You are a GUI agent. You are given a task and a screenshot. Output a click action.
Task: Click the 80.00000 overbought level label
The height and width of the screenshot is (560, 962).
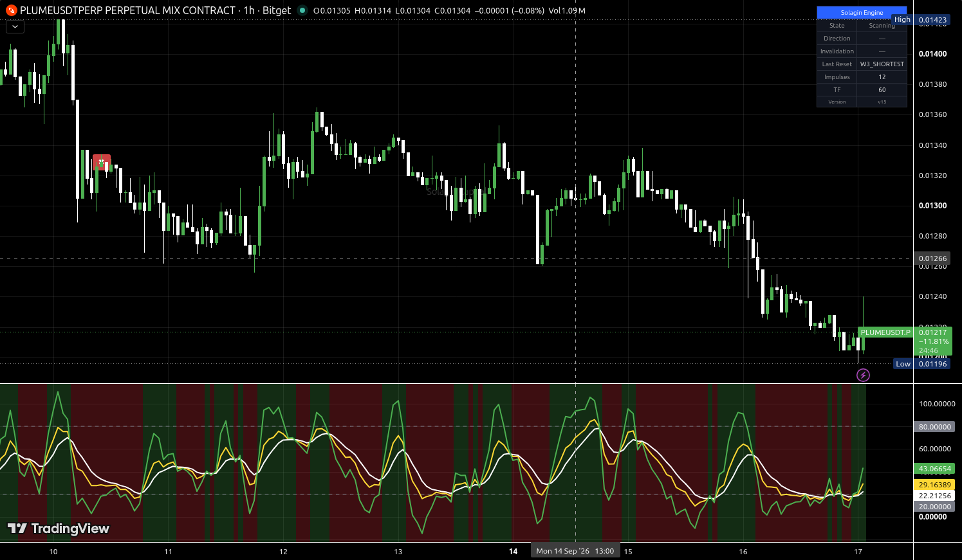(934, 427)
